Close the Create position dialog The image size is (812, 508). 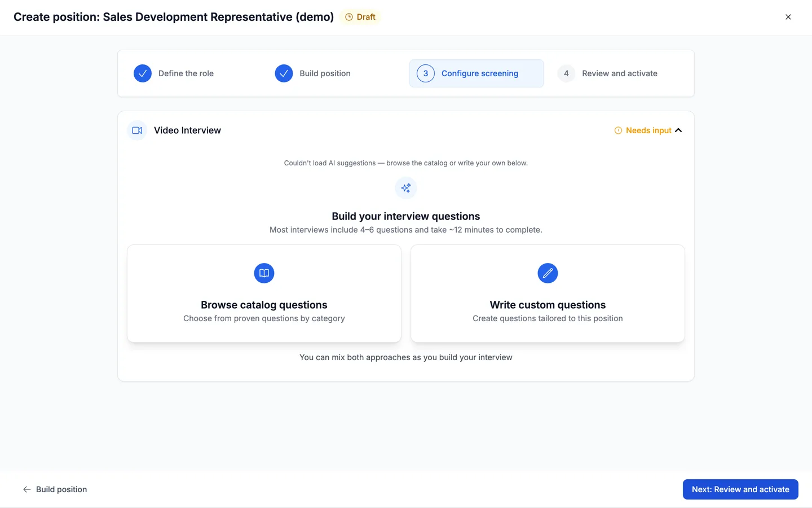pyautogui.click(x=788, y=17)
